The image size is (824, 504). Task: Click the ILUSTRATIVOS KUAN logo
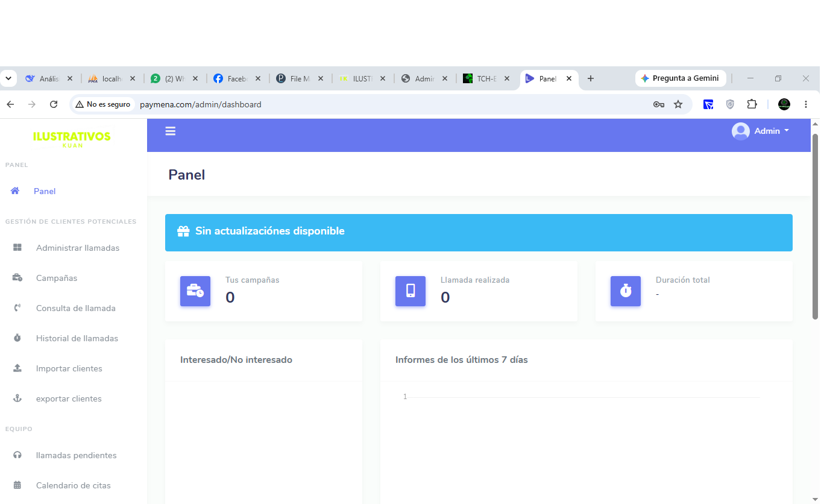[72, 139]
